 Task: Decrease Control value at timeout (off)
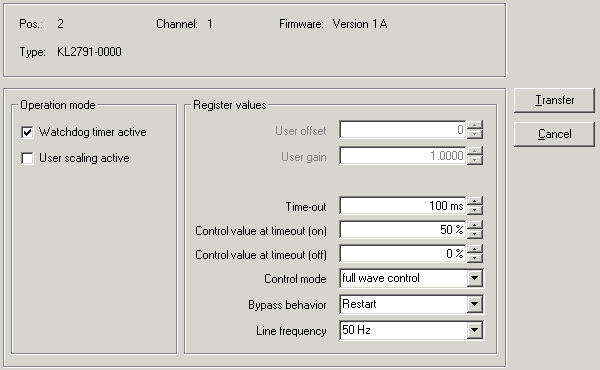pos(475,258)
